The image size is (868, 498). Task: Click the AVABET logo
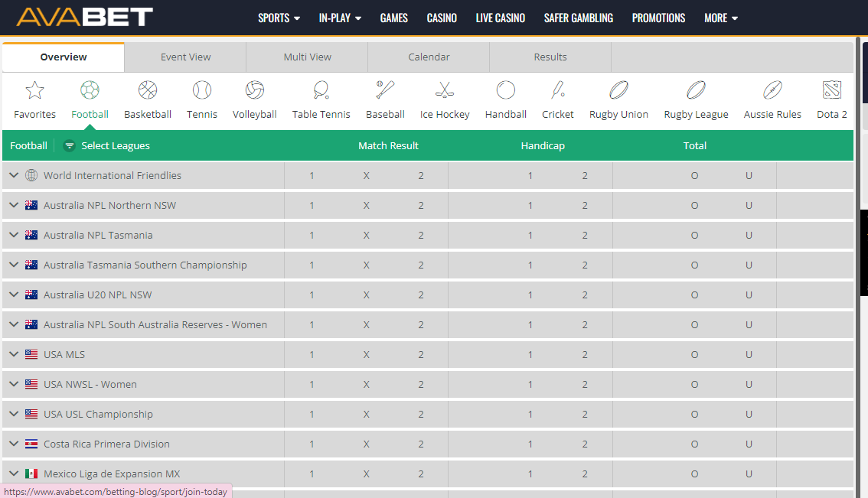point(85,17)
